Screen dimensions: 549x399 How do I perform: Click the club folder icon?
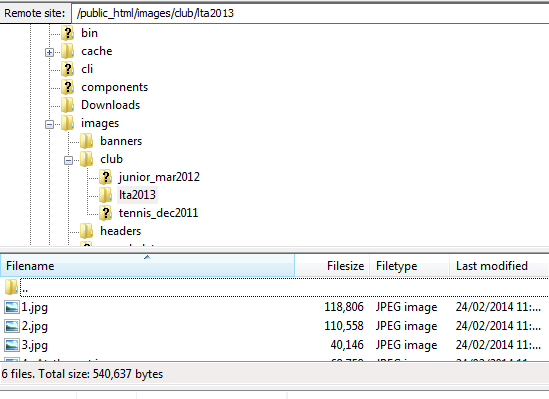click(x=86, y=159)
